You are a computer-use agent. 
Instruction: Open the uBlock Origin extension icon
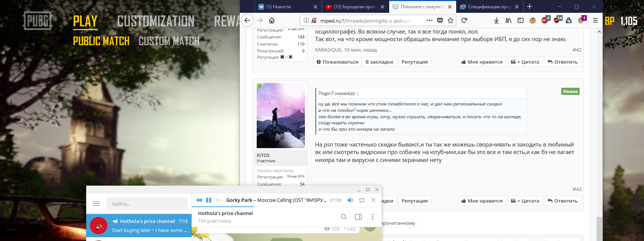click(x=557, y=20)
